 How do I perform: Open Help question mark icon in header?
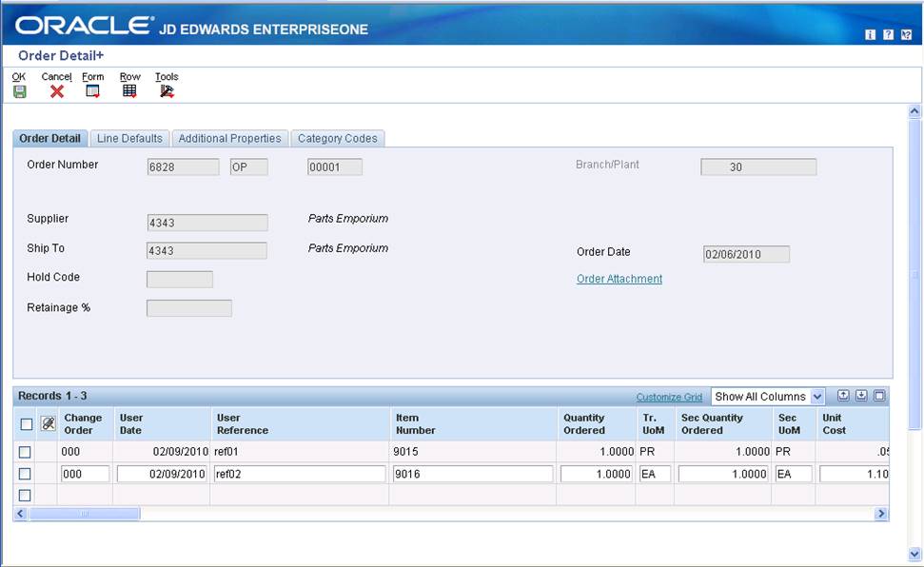coord(888,35)
